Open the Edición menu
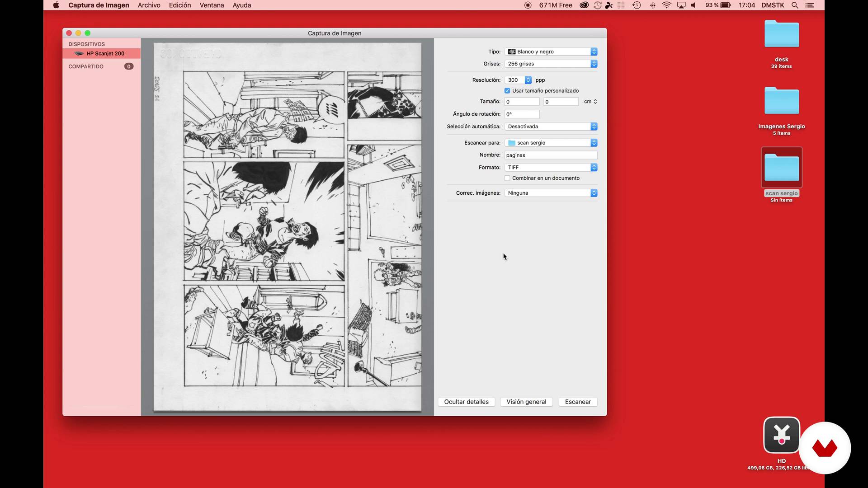 pyautogui.click(x=180, y=5)
